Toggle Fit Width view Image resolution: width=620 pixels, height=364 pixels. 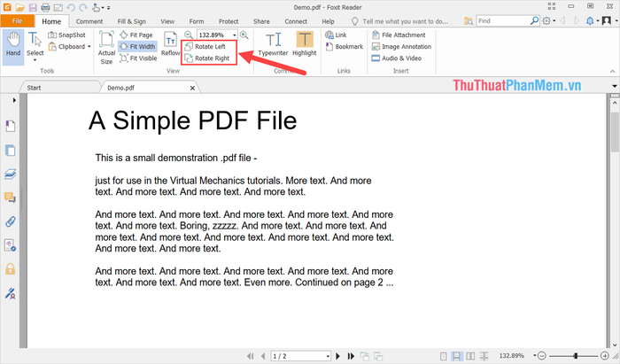[x=137, y=47]
